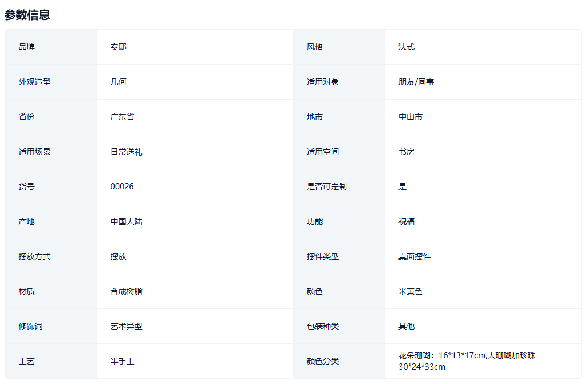This screenshot has height=384, width=588.
Task: Click the 中山市 city value
Action: pyautogui.click(x=411, y=117)
